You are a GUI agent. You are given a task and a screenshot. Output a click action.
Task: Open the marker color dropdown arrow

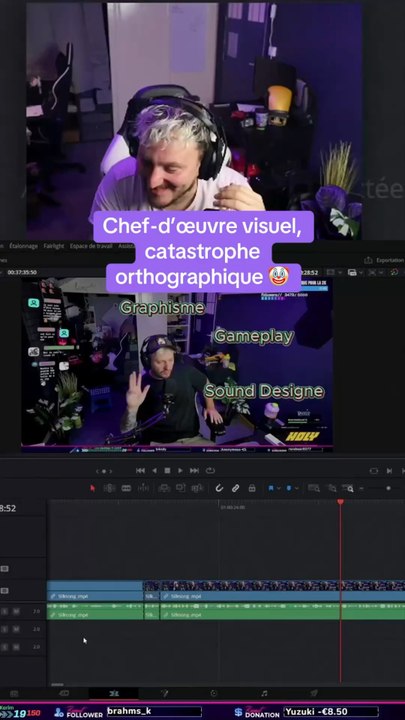tap(297, 488)
